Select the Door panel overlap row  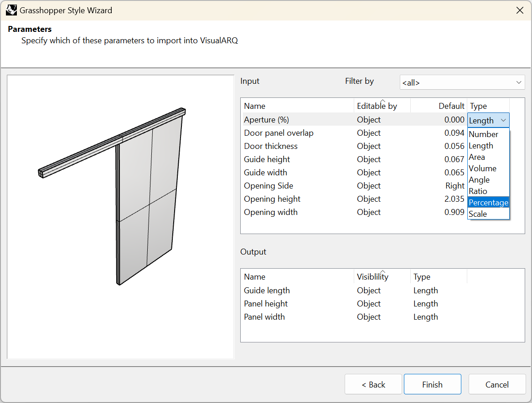pos(354,133)
